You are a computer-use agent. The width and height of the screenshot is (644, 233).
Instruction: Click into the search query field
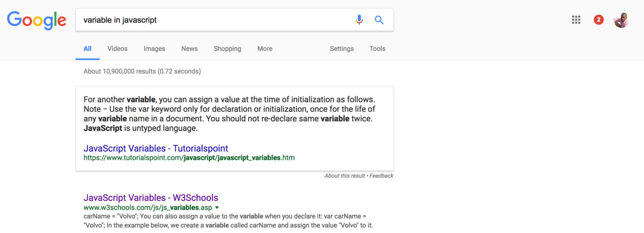coord(213,20)
